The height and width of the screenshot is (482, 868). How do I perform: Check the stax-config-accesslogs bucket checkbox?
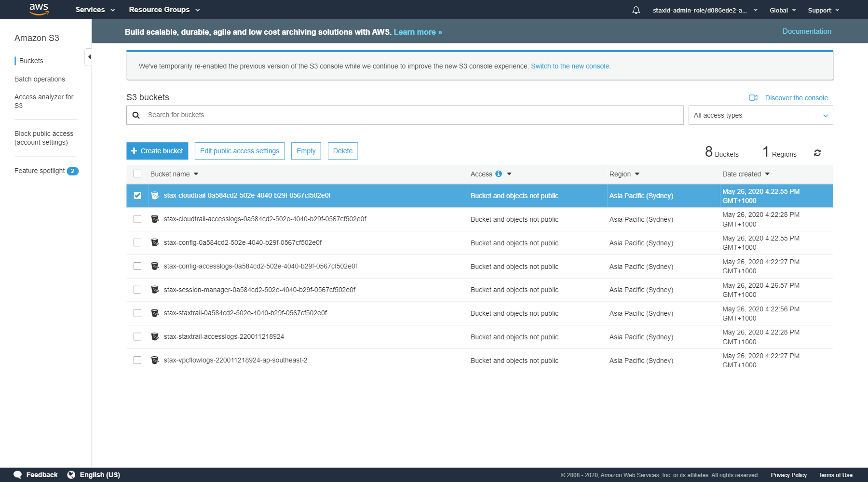click(x=137, y=266)
